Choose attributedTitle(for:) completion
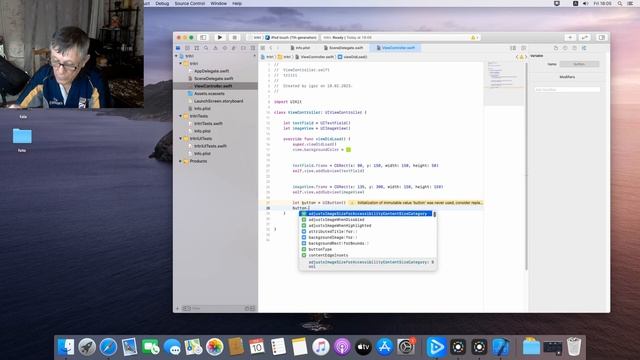 pos(366,231)
